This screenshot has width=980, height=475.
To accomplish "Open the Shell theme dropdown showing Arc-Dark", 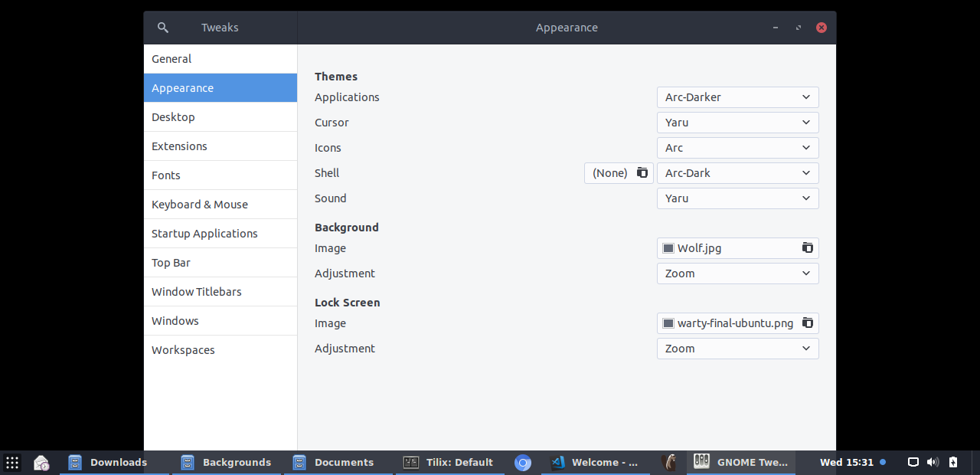I will click(x=737, y=173).
